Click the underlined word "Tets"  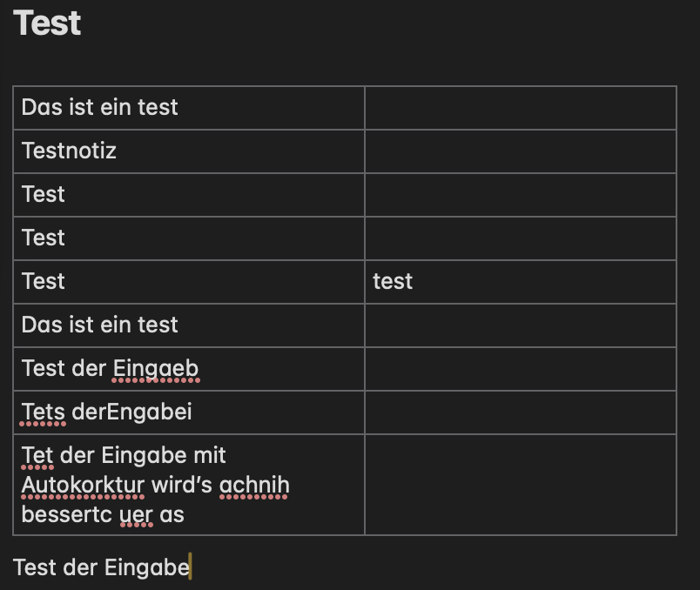click(44, 412)
